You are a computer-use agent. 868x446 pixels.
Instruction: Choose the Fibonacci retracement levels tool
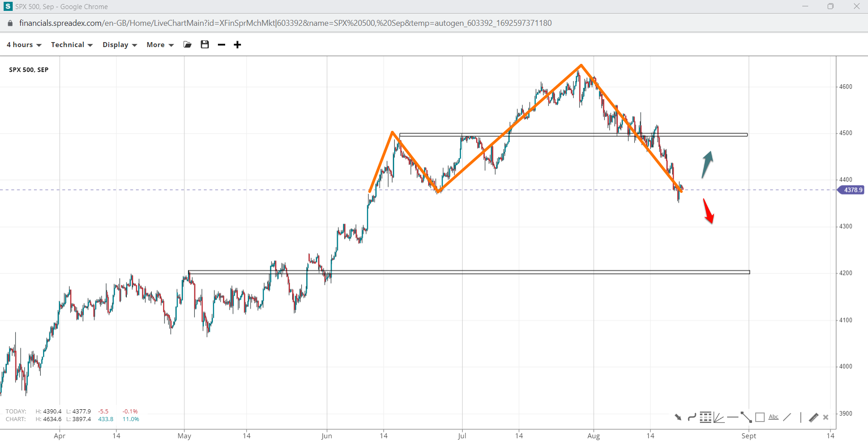pyautogui.click(x=705, y=417)
